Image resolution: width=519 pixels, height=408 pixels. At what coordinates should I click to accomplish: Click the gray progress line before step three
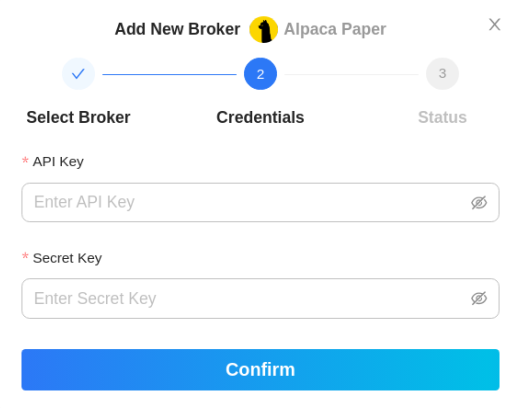351,74
